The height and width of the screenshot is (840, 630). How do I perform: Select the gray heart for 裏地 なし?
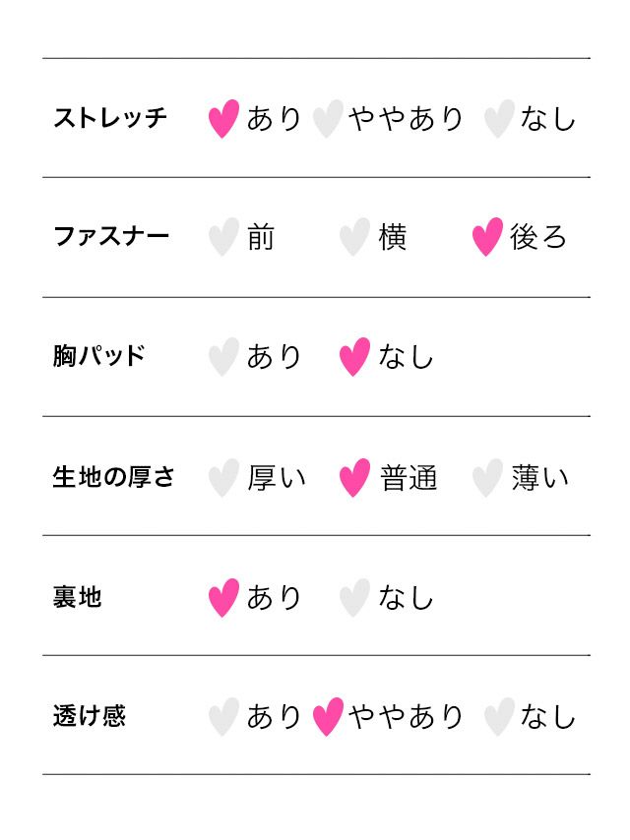[354, 597]
